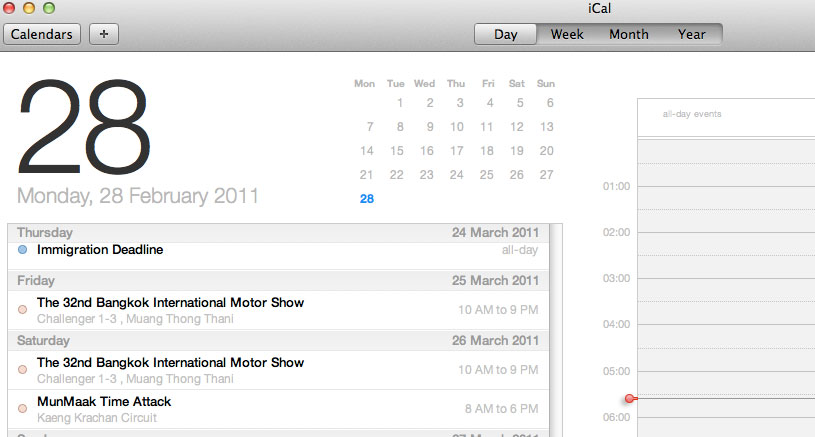Click the red current-time marker
The width and height of the screenshot is (815, 437).
point(629,398)
